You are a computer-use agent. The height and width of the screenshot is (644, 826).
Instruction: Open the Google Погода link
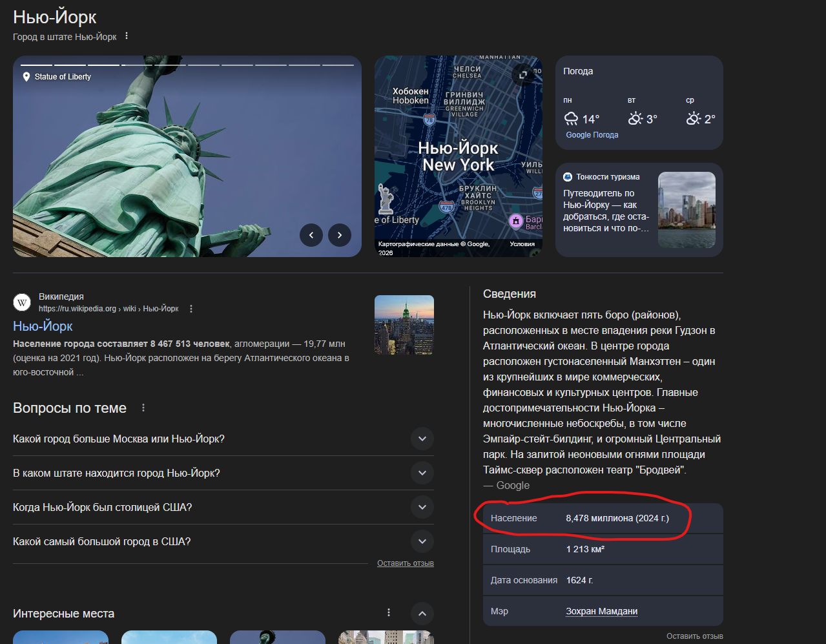point(592,135)
